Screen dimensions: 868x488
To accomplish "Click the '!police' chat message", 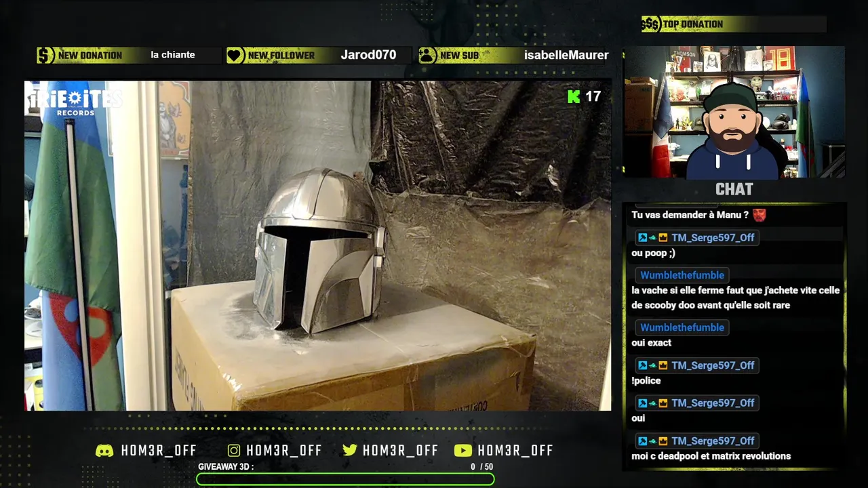I will tap(646, 381).
